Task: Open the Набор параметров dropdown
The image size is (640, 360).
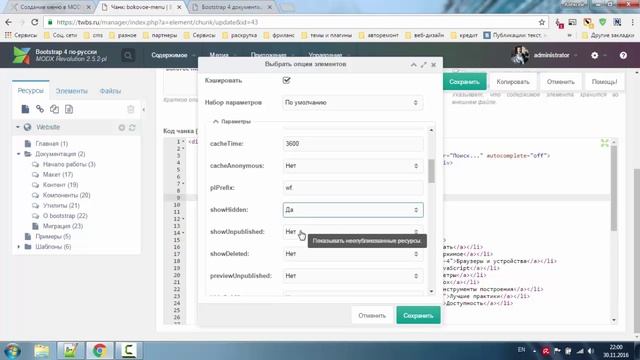Action: 352,102
